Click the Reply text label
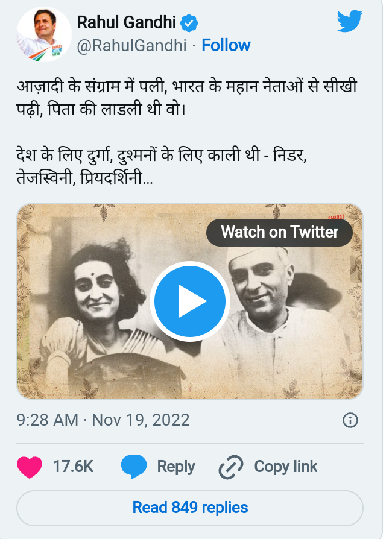 pos(175,467)
